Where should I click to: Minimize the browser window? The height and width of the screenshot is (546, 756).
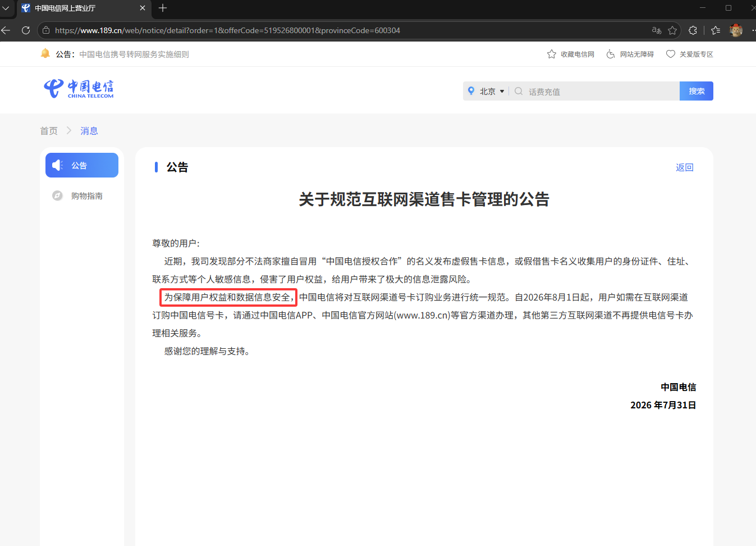click(703, 8)
